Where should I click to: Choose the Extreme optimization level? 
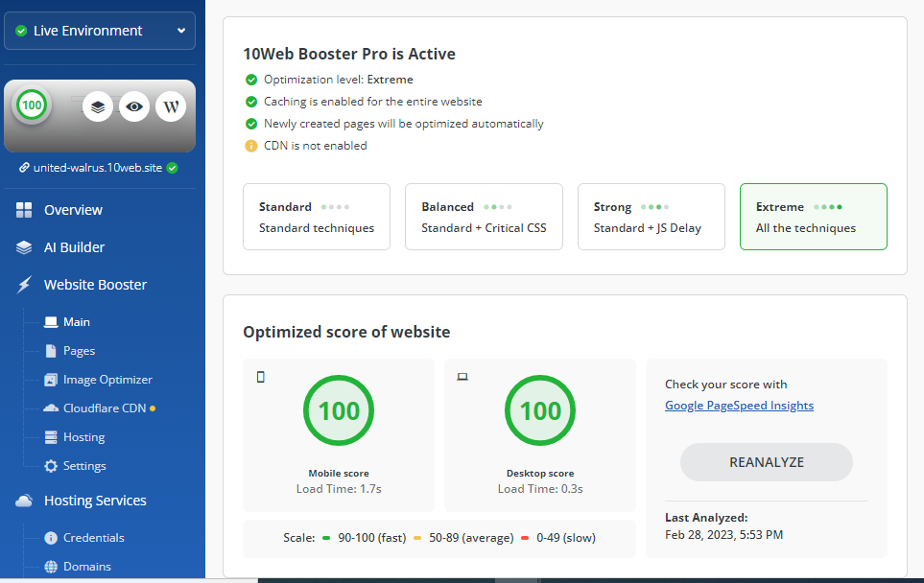coord(814,217)
